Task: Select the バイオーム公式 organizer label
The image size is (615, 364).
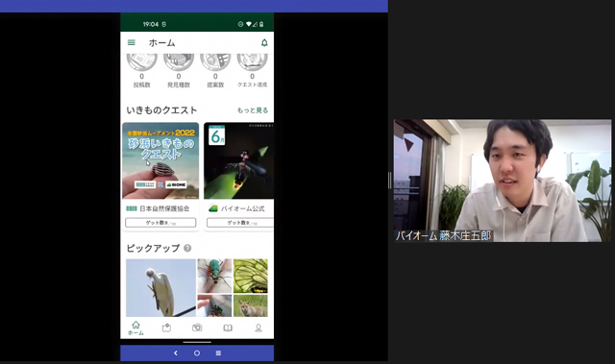Action: coord(236,208)
